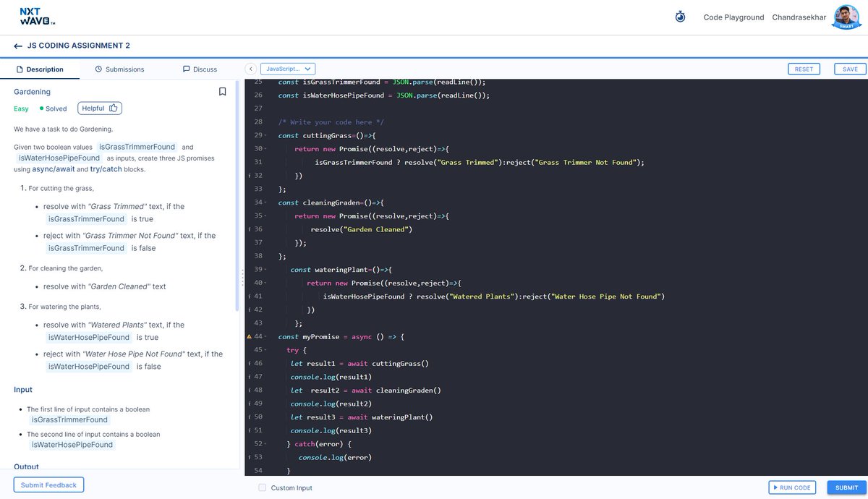Click the SUBMIT button
868x499 pixels.
846,487
